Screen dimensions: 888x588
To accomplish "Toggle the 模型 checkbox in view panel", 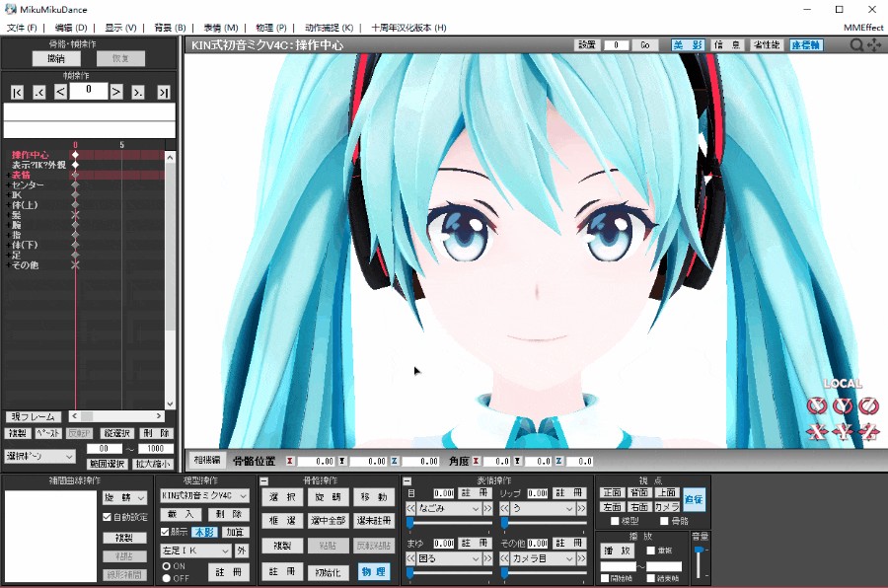I will [x=615, y=521].
